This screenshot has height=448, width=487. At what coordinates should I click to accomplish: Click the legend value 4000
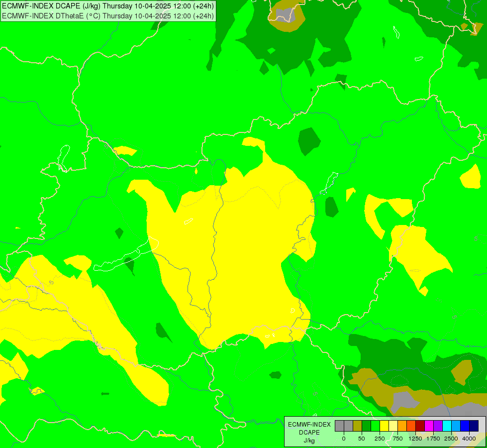point(469,439)
